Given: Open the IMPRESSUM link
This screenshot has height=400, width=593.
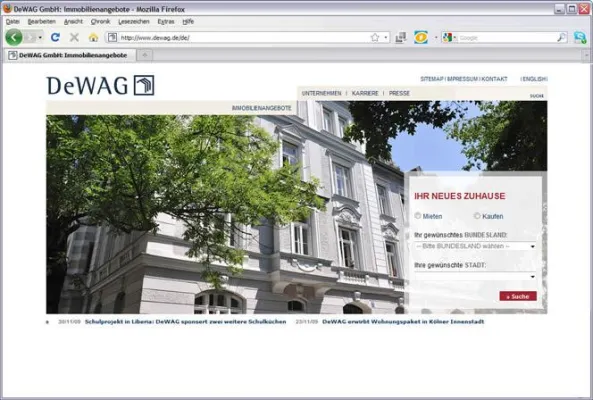Looking at the screenshot, I should [462, 79].
